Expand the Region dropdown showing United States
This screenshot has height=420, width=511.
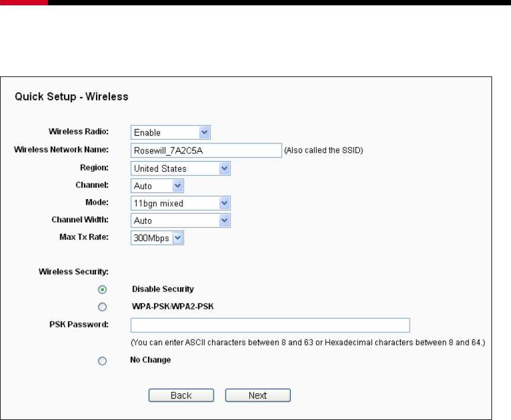181,169
